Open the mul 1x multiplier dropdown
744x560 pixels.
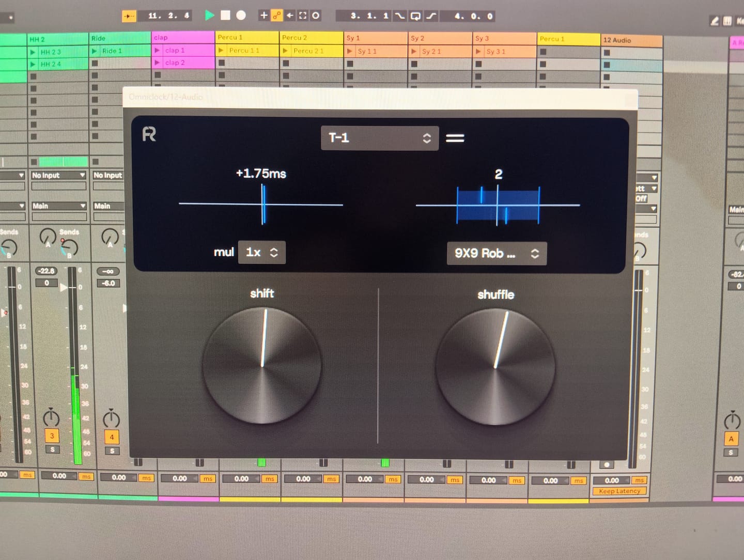tap(262, 252)
